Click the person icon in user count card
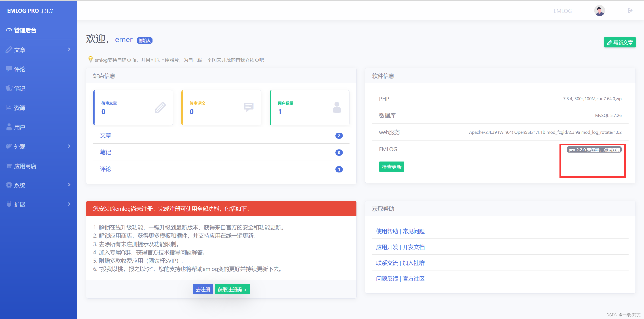The image size is (644, 319). [x=337, y=108]
